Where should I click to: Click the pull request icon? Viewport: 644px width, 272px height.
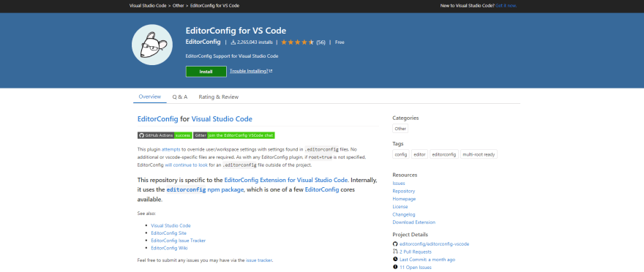click(x=395, y=252)
